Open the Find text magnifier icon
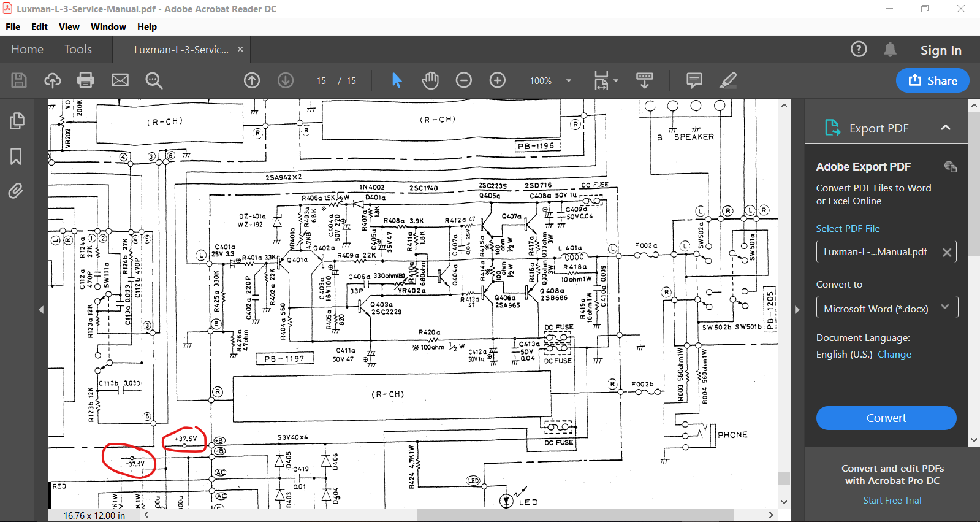The image size is (980, 522). click(x=154, y=80)
